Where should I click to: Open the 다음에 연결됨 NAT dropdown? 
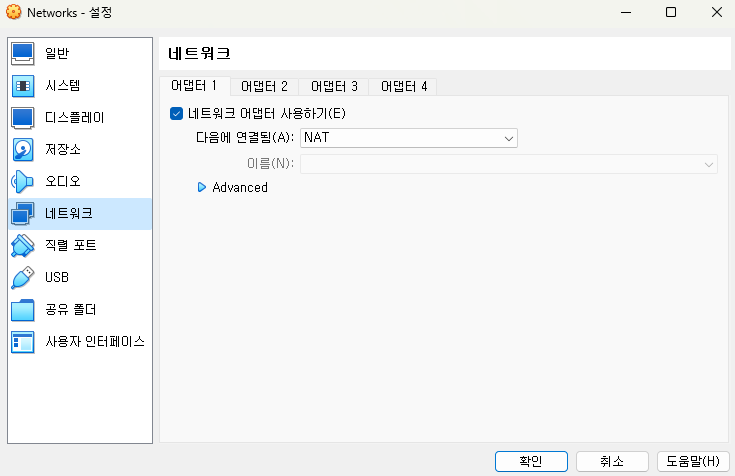click(x=409, y=138)
